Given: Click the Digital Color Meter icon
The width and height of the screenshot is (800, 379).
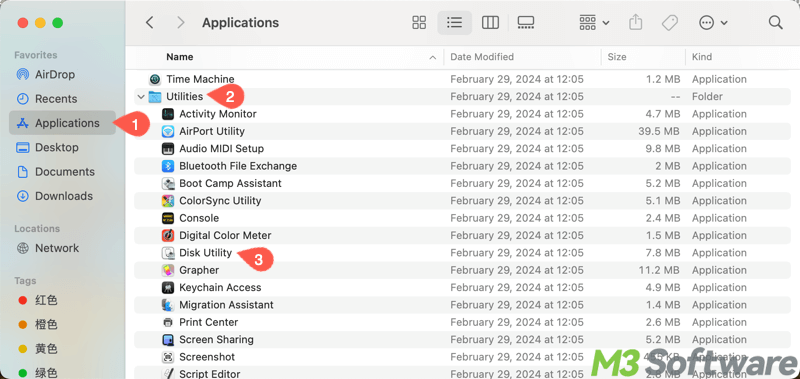Looking at the screenshot, I should [x=168, y=235].
